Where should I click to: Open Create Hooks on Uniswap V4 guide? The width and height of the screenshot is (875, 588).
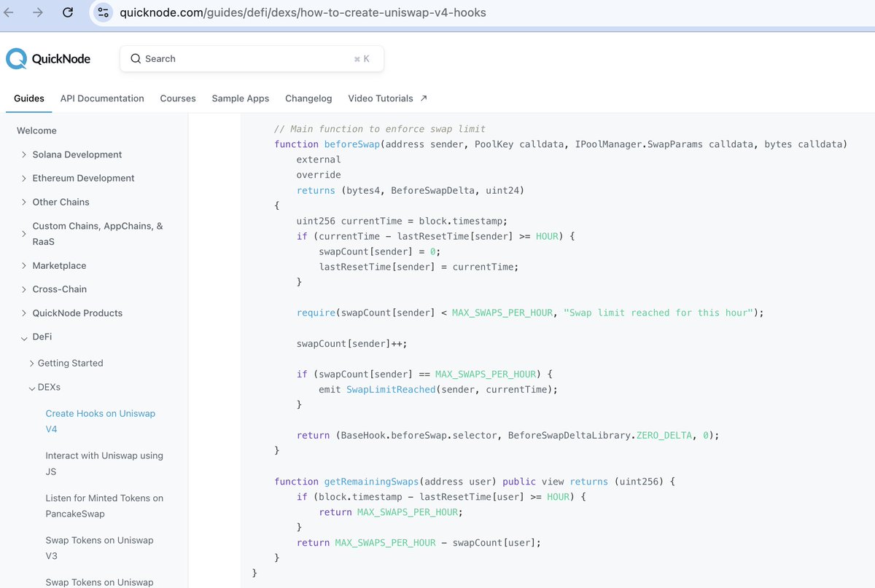(x=101, y=421)
